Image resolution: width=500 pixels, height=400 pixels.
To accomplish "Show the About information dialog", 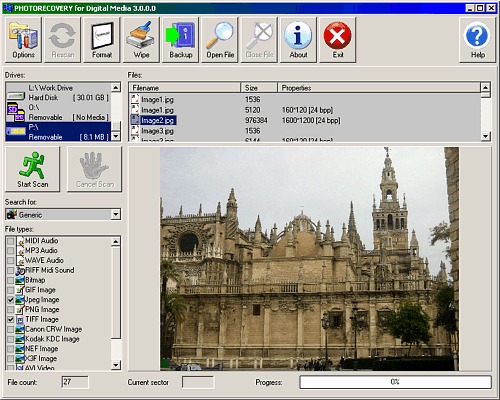I will [x=298, y=40].
